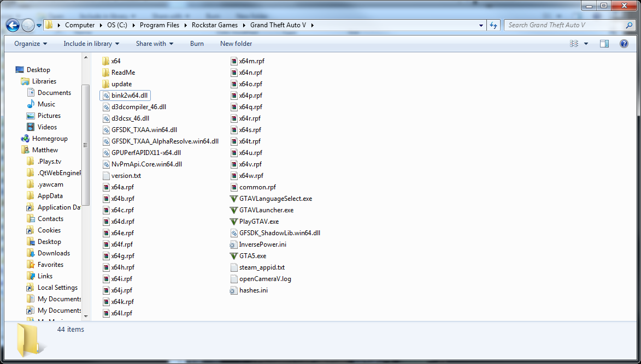Expand dropdown arrow after Grand Theft Auto V breadcrumb
Screen dimensions: 641x364
[313, 25]
